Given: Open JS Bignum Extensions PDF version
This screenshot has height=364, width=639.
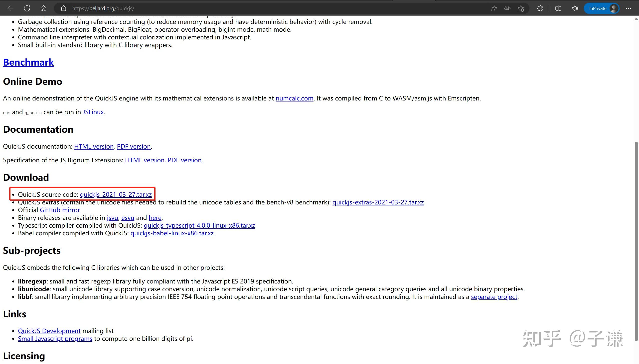Looking at the screenshot, I should click(x=184, y=160).
